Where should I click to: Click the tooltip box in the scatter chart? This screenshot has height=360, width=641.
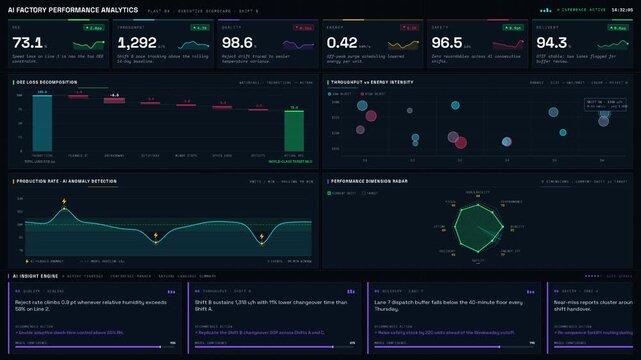pyautogui.click(x=605, y=104)
